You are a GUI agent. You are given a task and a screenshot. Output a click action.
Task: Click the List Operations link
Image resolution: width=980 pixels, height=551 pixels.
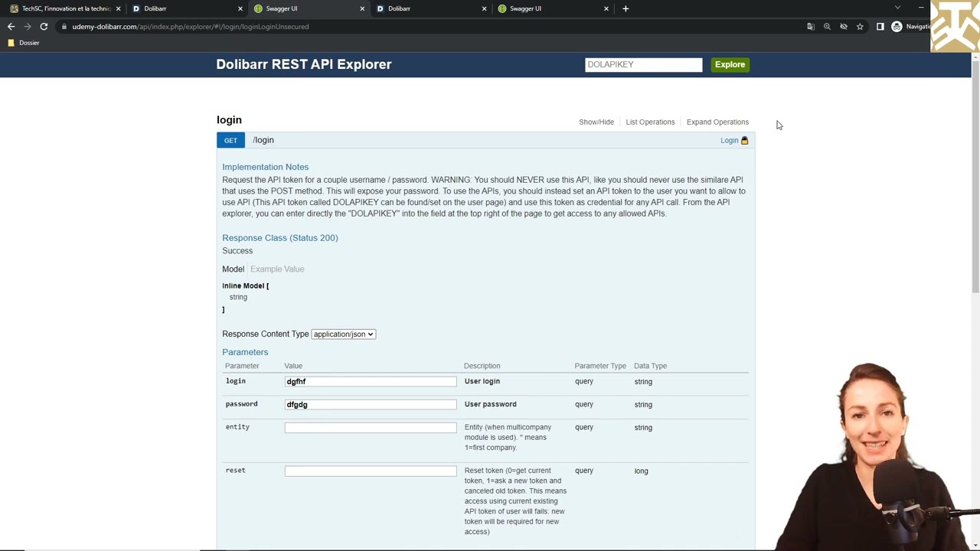650,122
